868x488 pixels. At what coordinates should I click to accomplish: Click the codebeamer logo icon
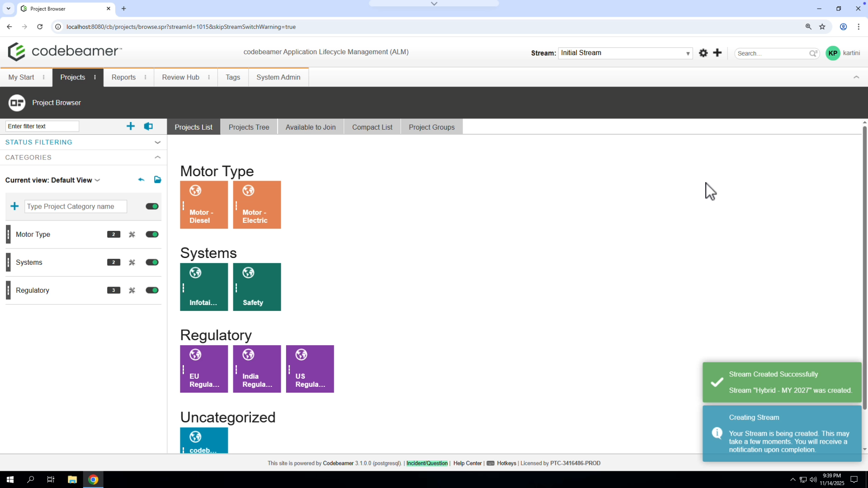(x=17, y=52)
